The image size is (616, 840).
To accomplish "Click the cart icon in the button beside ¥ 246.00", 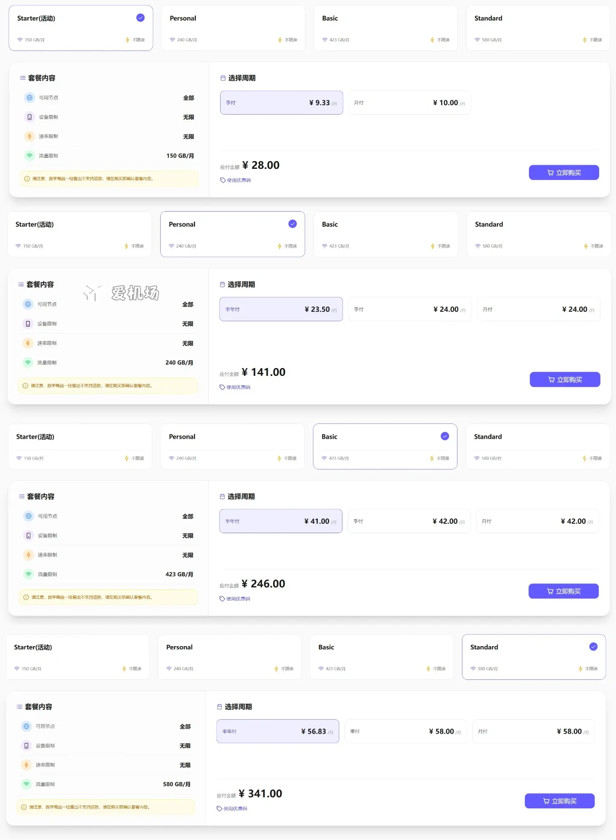I will [x=550, y=591].
